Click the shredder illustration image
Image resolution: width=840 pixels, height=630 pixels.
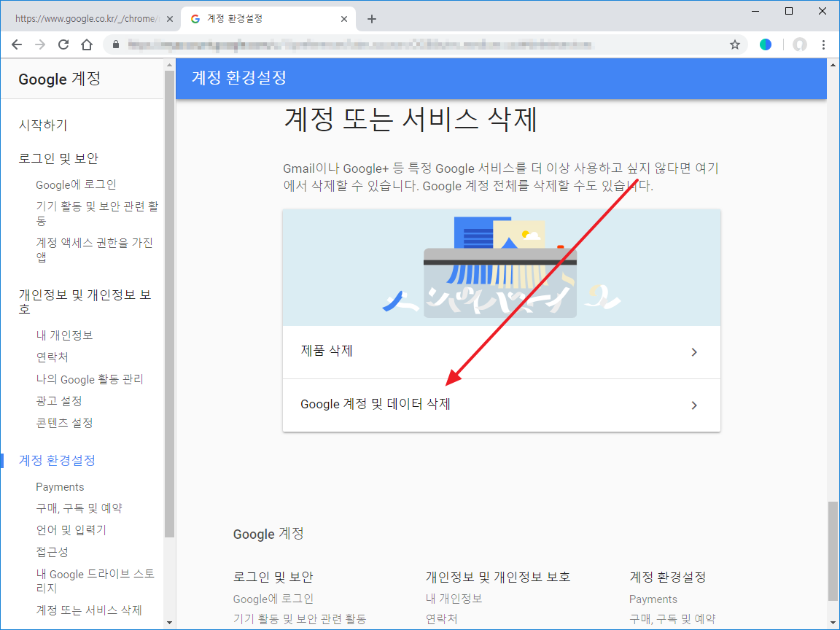pos(502,268)
